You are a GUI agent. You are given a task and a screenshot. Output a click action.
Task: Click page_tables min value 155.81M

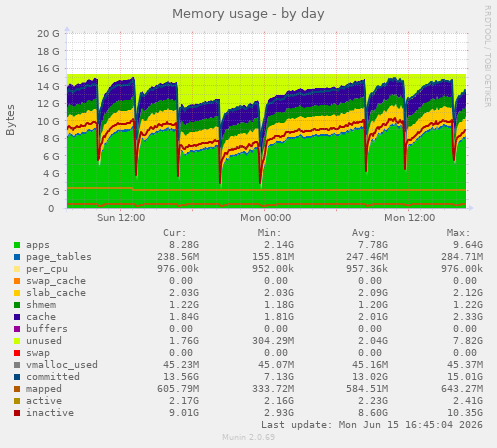tap(273, 257)
